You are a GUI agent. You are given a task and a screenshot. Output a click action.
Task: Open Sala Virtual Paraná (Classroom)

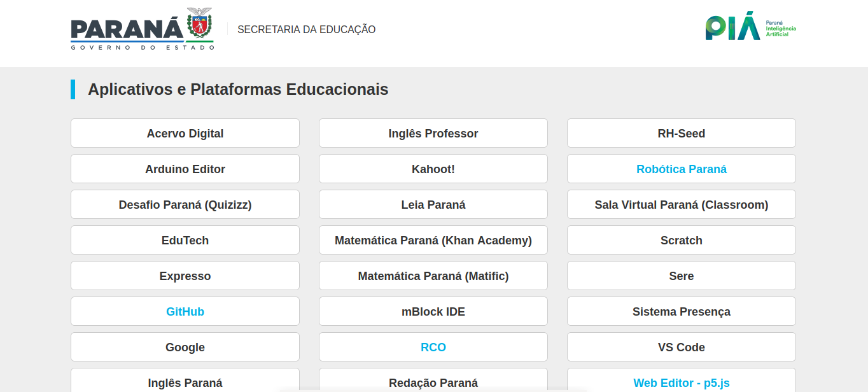682,204
